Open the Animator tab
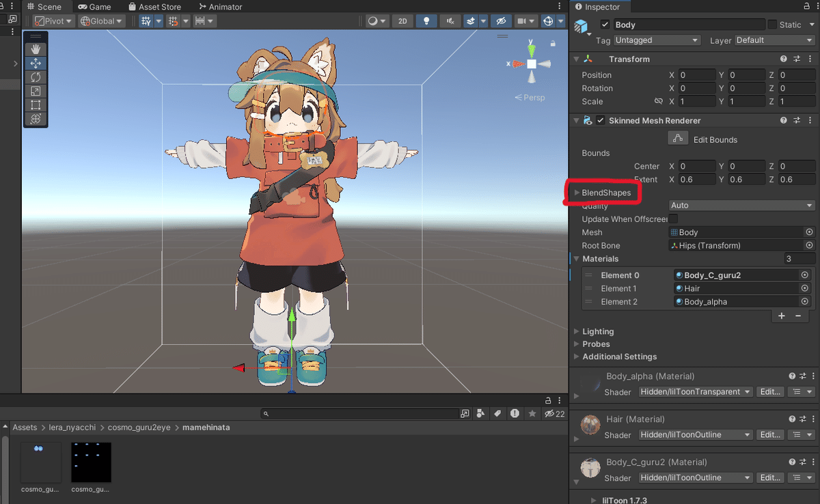 pyautogui.click(x=221, y=7)
